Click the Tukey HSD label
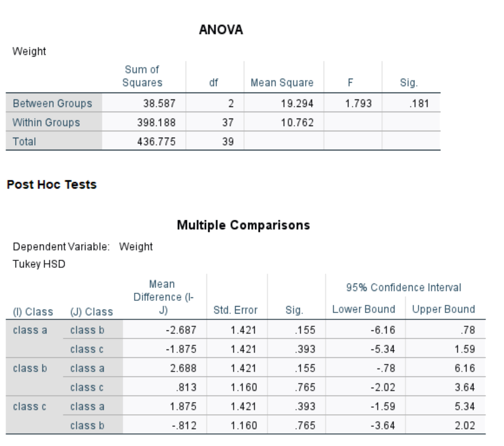504x446 pixels. 39,264
